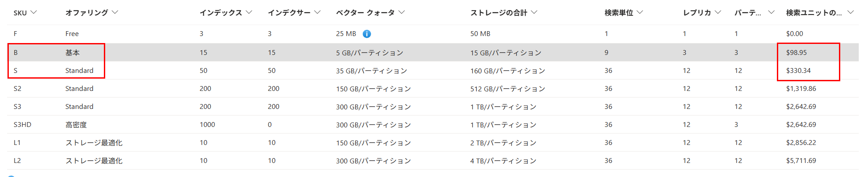Click the info icon beside 25 MB

point(367,34)
